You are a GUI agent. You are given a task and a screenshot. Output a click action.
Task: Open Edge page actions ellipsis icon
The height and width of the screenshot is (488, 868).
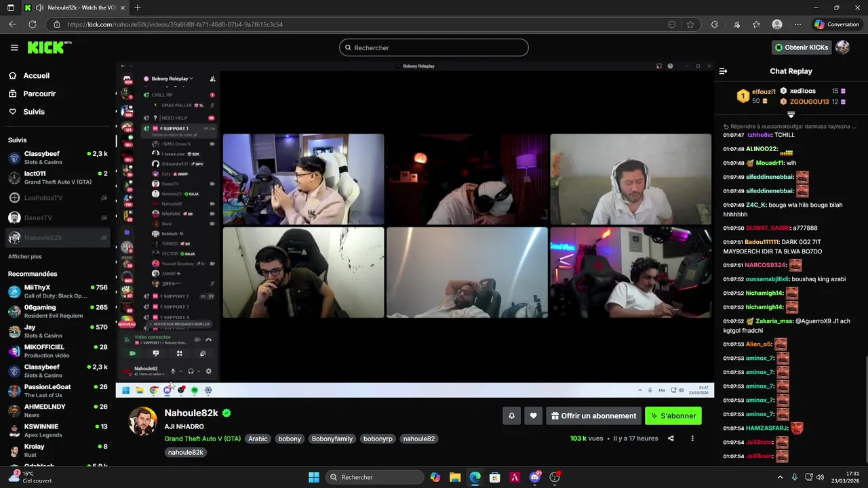(671, 24)
